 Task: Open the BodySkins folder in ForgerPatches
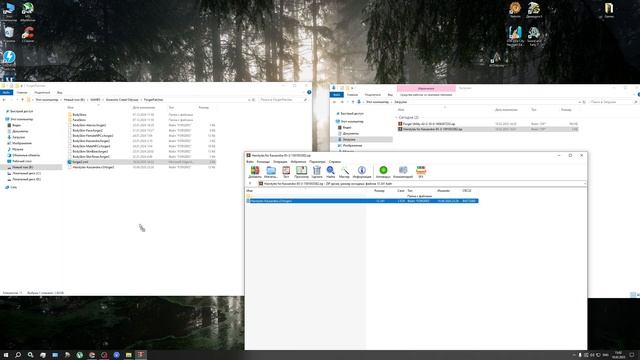80,115
